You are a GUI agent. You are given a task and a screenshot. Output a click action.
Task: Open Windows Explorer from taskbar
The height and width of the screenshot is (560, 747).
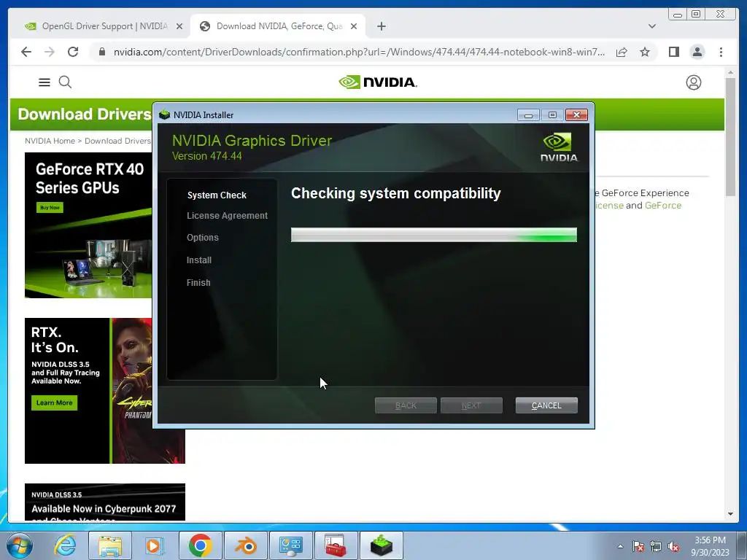[110, 545]
